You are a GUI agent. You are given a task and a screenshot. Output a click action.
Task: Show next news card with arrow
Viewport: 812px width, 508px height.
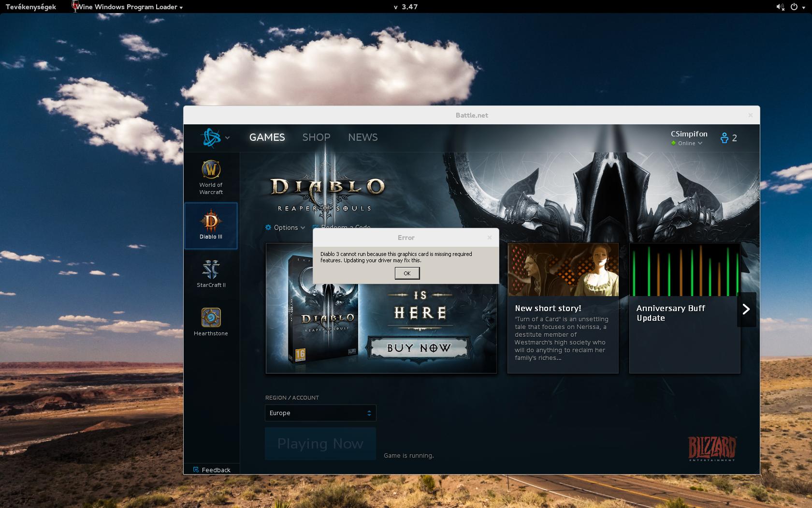[746, 309]
